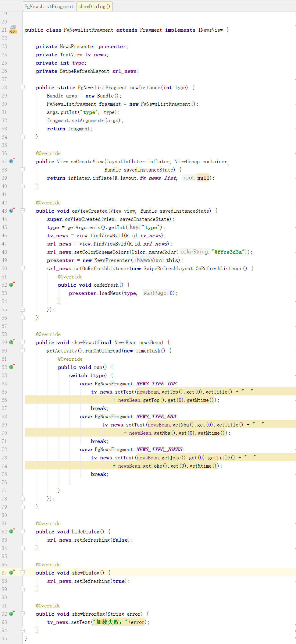
Task: Click the parseColor method call
Action: click(162, 252)
